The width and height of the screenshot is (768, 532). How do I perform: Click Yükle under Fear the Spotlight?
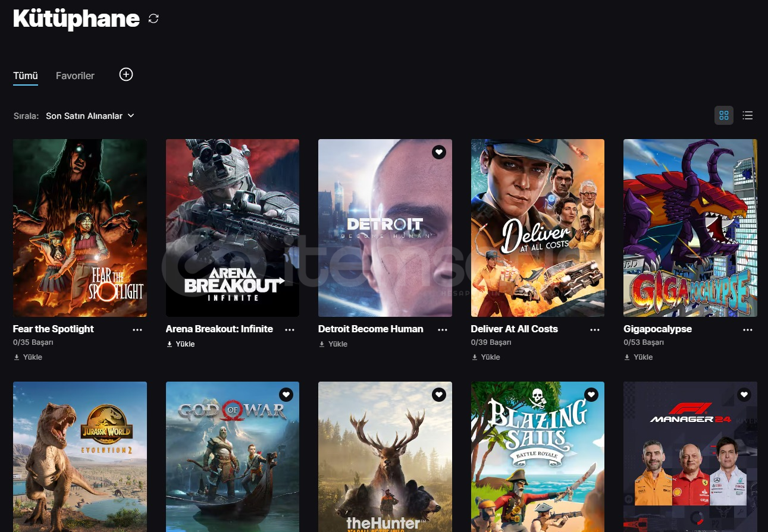click(x=28, y=357)
